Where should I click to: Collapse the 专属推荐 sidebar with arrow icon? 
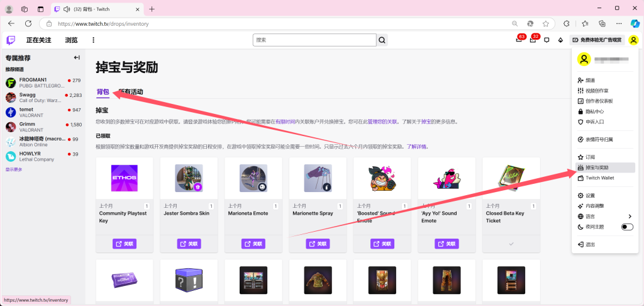pyautogui.click(x=77, y=57)
